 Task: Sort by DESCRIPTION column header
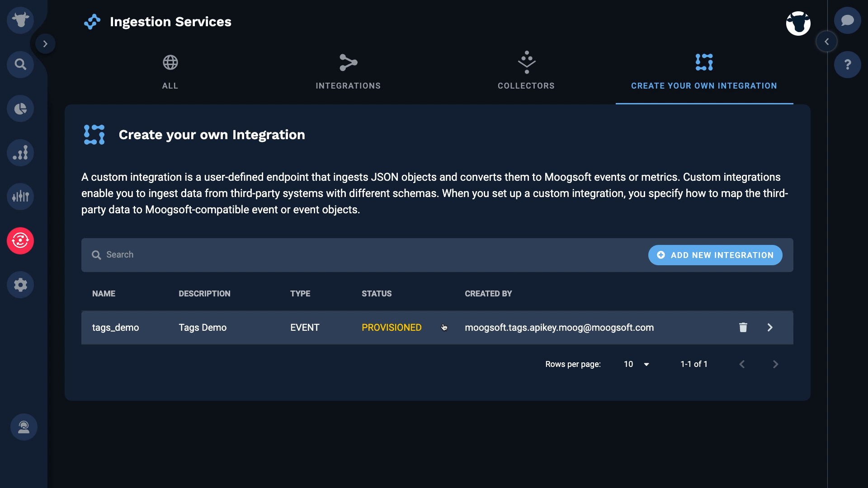click(x=204, y=294)
